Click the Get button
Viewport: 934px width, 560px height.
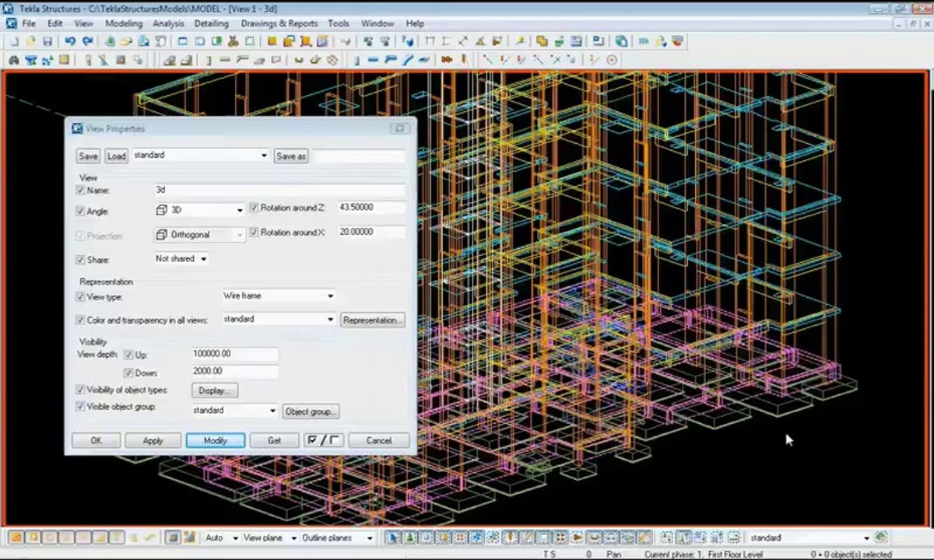tap(274, 440)
